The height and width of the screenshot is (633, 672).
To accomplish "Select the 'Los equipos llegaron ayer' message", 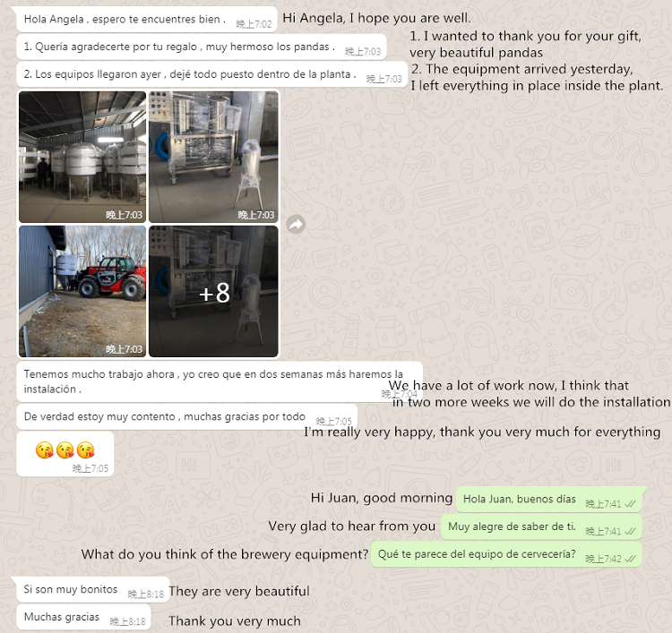I will [211, 74].
